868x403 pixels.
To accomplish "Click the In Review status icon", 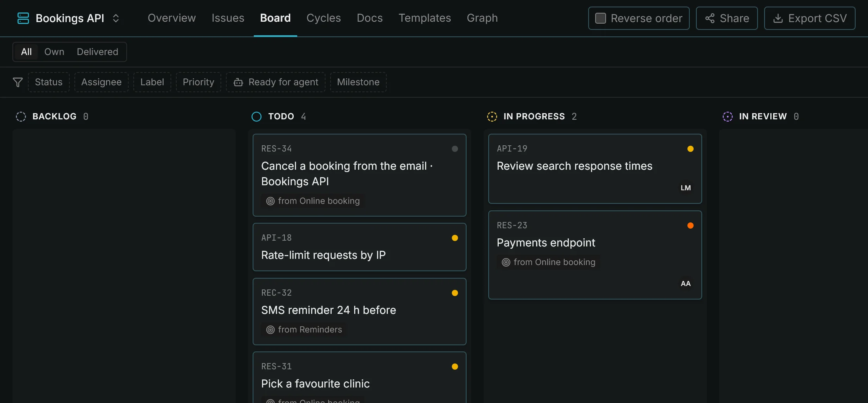I will 728,117.
